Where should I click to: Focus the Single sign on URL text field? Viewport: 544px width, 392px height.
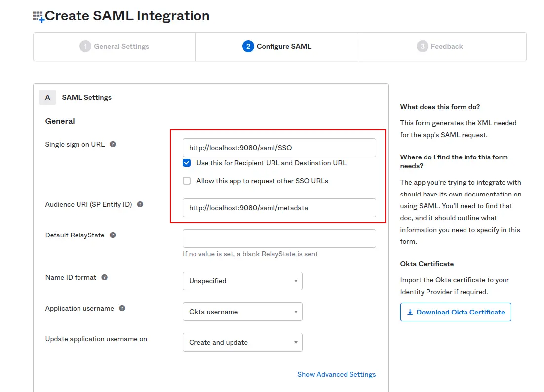pyautogui.click(x=279, y=148)
